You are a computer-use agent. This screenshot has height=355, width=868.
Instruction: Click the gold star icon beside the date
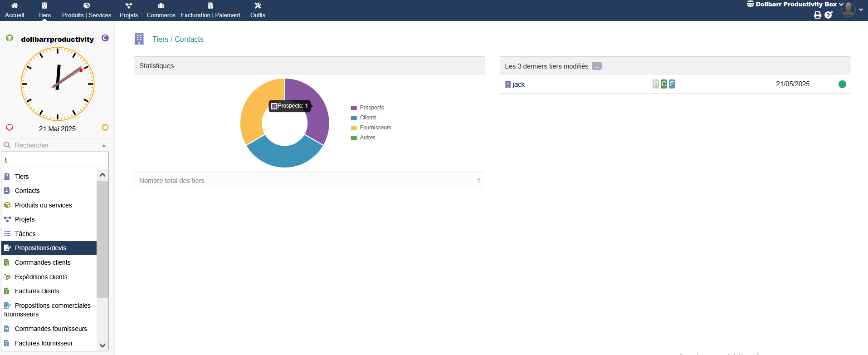click(105, 128)
